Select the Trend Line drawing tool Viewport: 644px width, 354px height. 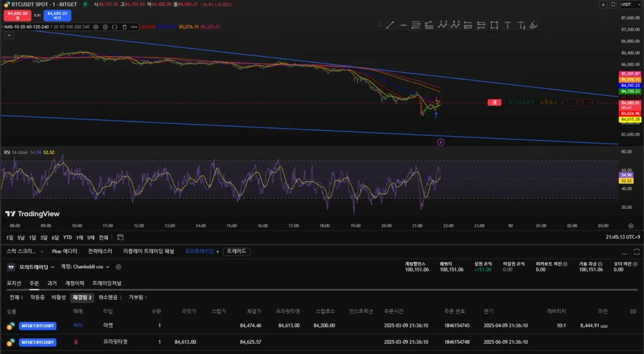coord(390,25)
